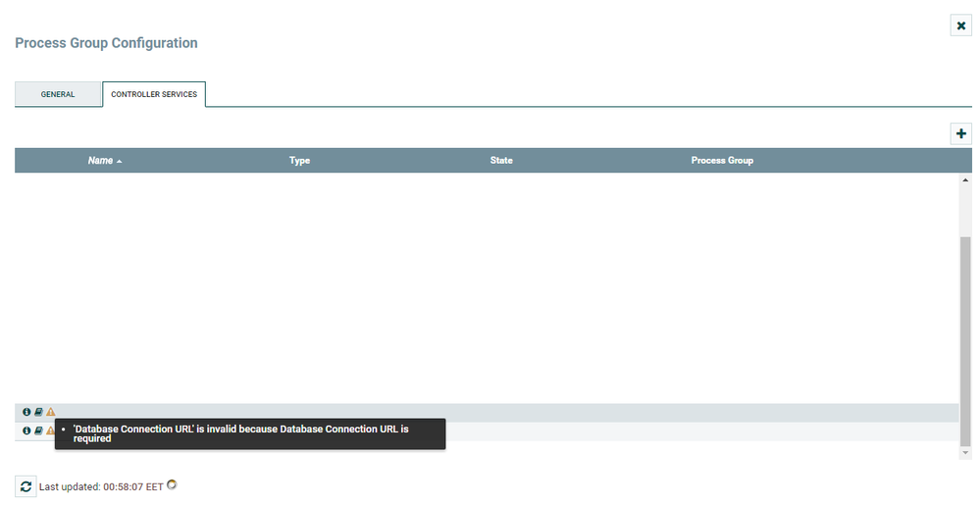This screenshot has height=506, width=980.
Task: Click warning triangle in highlighted upper row
Action: pos(51,412)
